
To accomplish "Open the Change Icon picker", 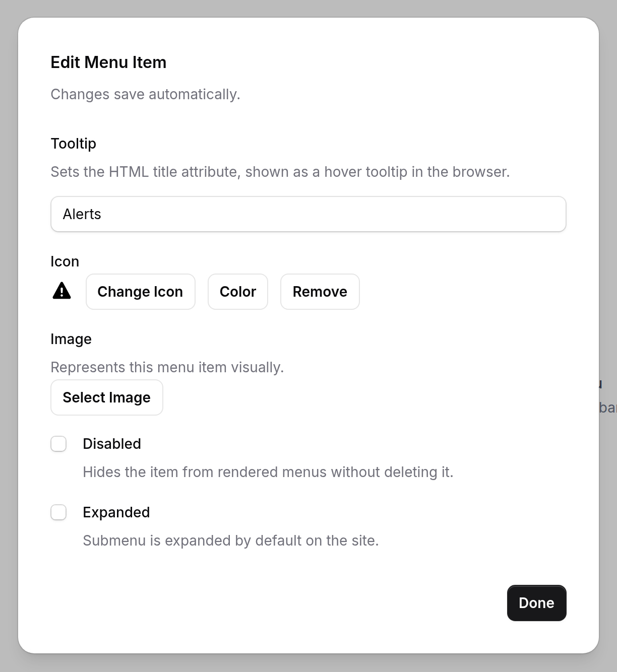I will tap(141, 292).
